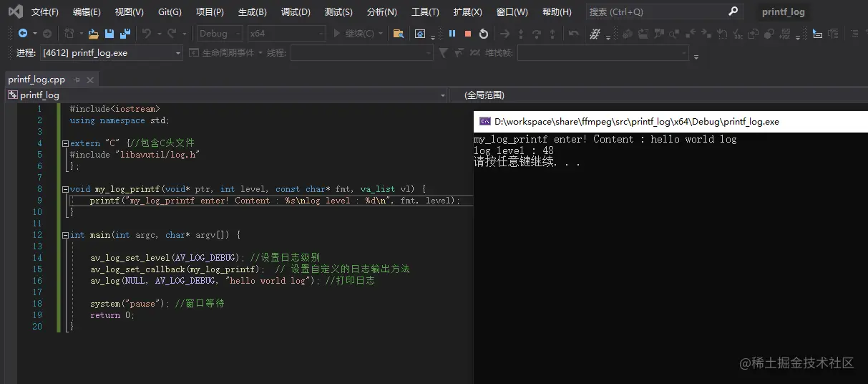Screen dimensions: 868x384
Task: Select the printf_log.cpp editor tab
Action: (36, 80)
